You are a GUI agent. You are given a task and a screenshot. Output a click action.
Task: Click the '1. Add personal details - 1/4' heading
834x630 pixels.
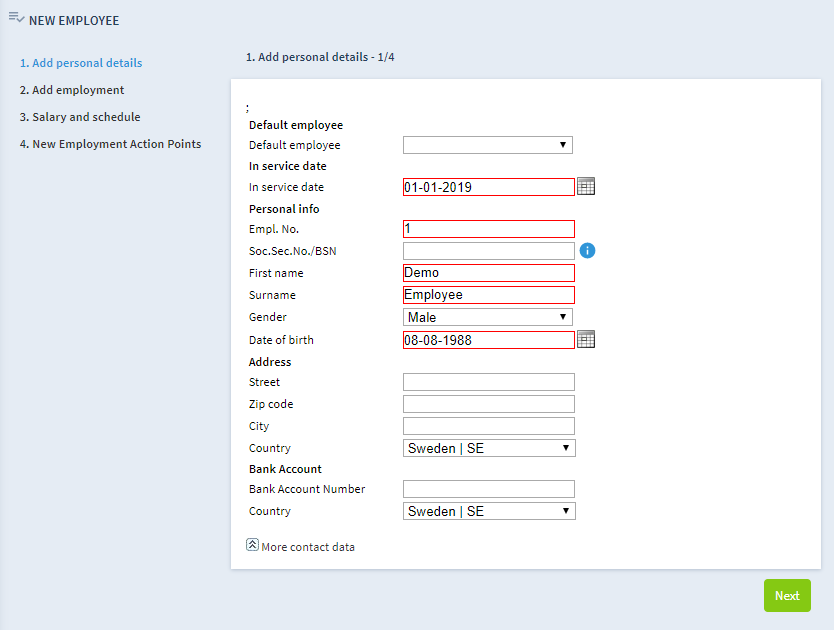pos(320,57)
